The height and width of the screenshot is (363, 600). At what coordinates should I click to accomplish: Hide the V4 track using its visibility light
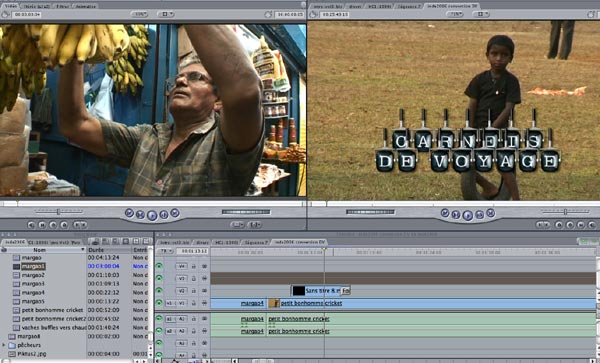tap(159, 266)
